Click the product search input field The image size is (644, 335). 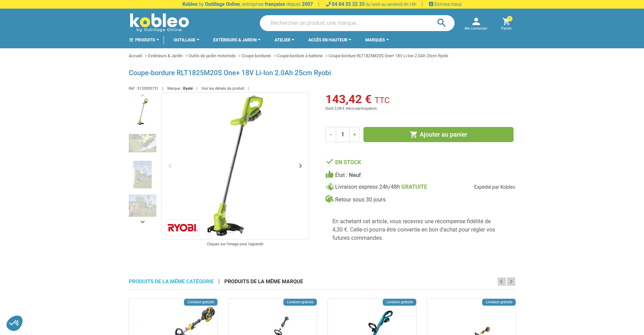coord(349,23)
